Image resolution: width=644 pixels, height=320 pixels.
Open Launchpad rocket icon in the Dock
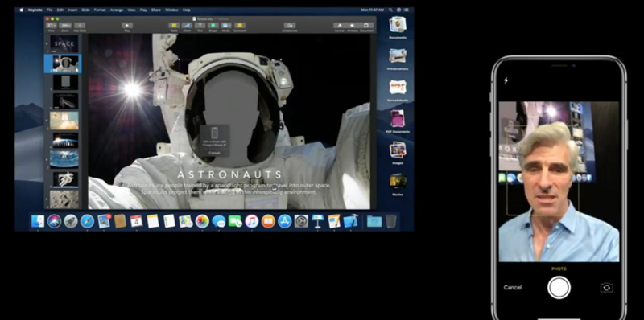tap(71, 221)
